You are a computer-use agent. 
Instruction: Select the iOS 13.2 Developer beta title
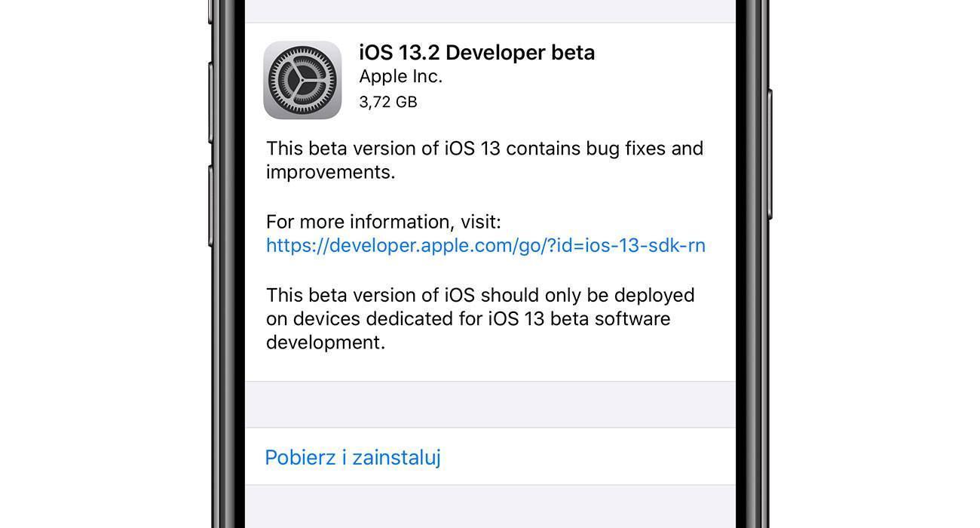click(477, 52)
